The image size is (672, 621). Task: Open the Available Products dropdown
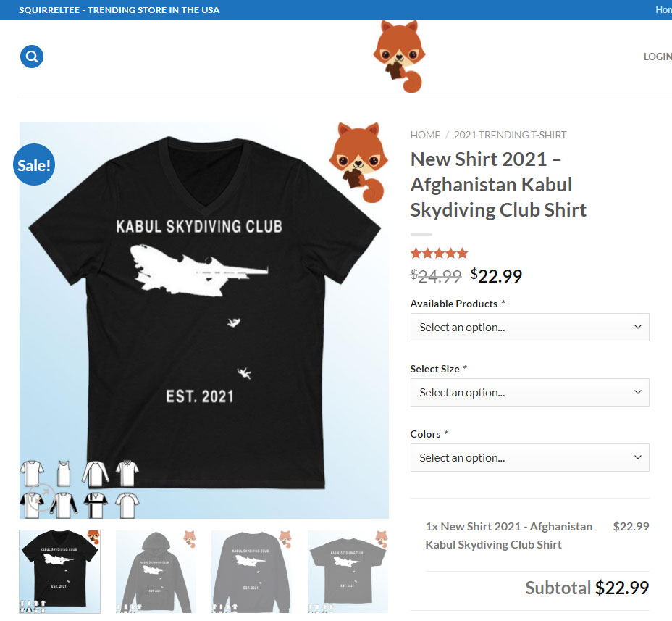tap(529, 328)
